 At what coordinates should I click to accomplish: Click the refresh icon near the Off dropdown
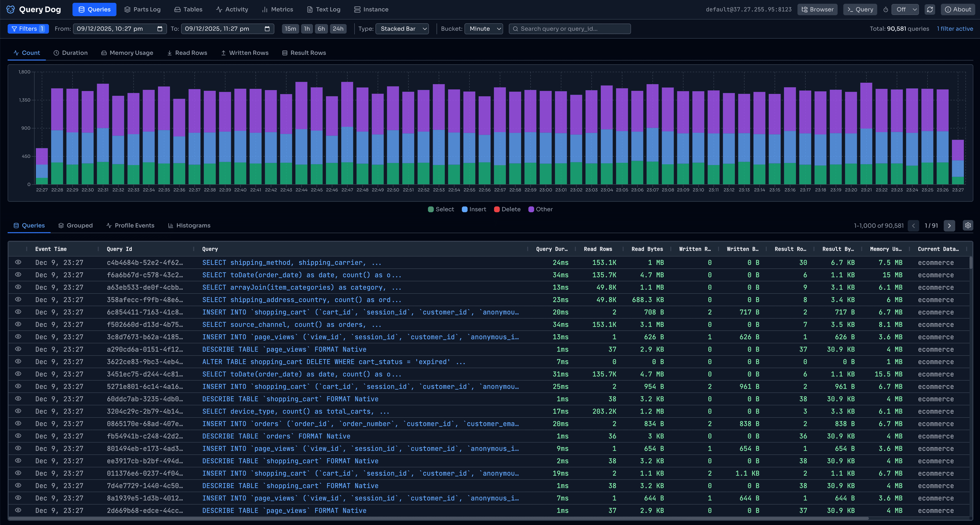point(930,9)
